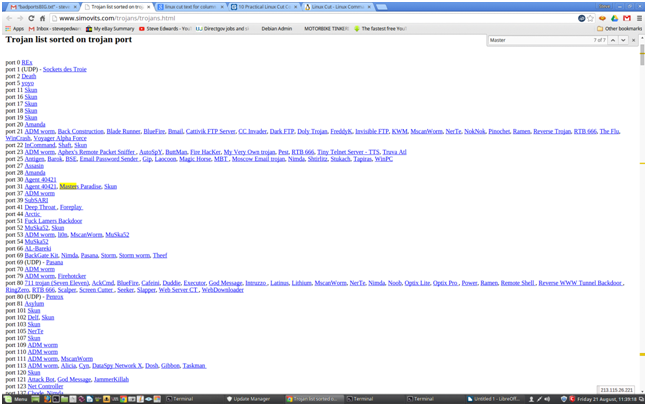647x406 pixels.
Task: Open the Update Manager taskbar item
Action: (x=250, y=399)
